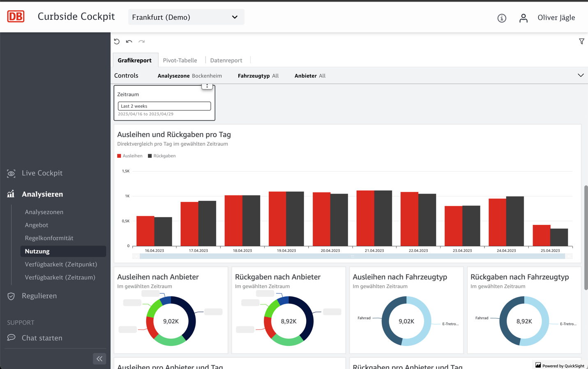Click the redo arrow icon
This screenshot has width=588, height=369.
[x=141, y=41]
